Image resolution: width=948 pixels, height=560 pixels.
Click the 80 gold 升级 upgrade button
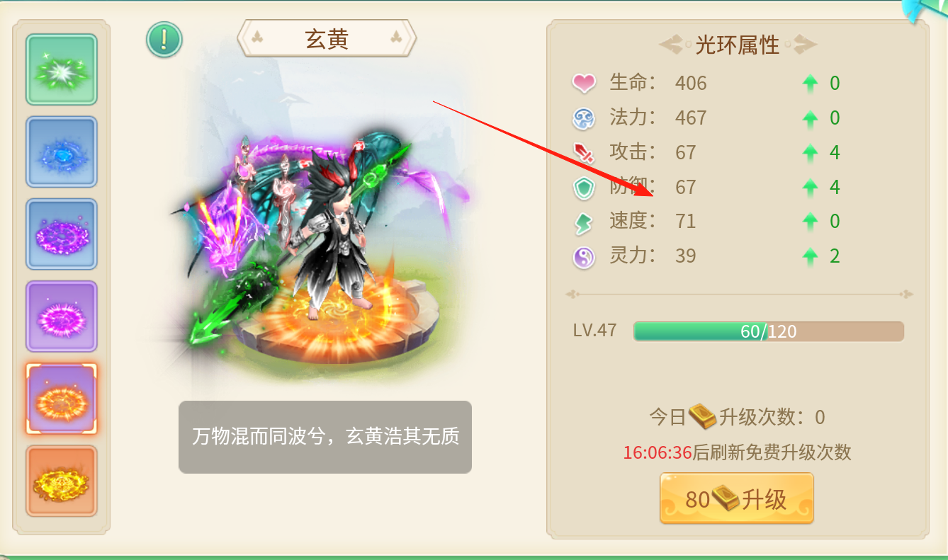coord(737,499)
